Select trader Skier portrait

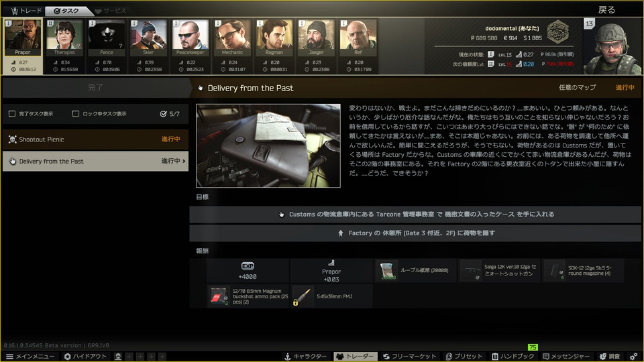(148, 38)
